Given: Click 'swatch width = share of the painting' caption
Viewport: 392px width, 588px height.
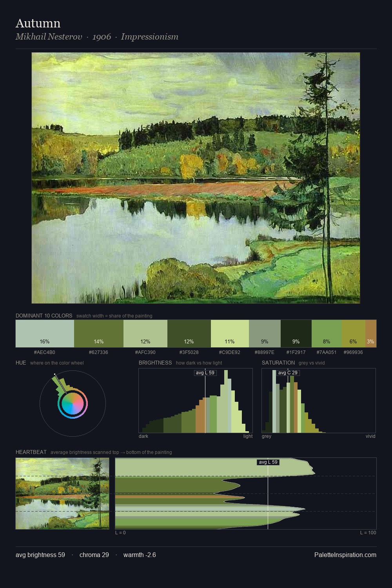Looking at the screenshot, I should pyautogui.click(x=114, y=316).
